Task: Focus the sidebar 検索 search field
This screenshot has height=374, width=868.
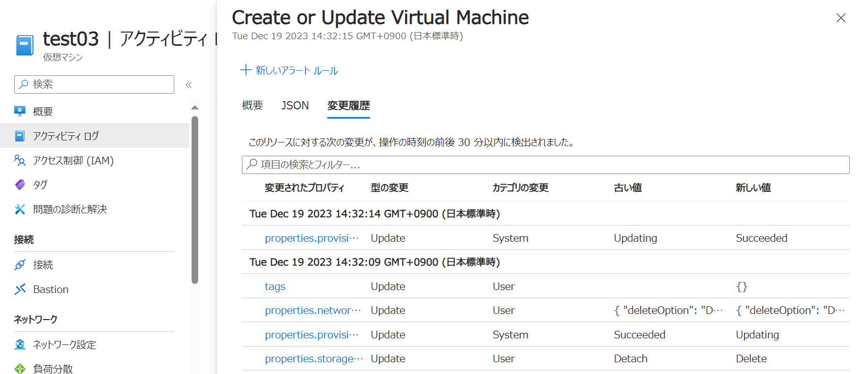Action: coord(94,84)
